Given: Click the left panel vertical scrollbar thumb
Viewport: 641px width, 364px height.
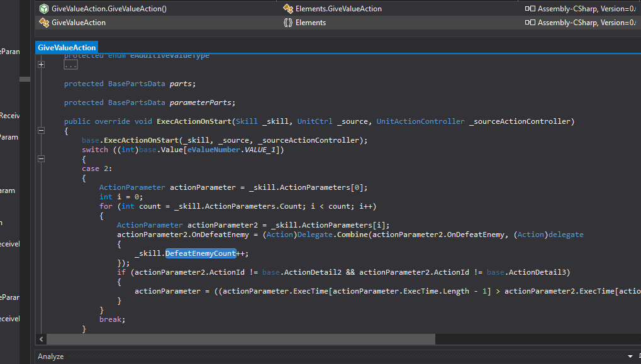Looking at the screenshot, I should pyautogui.click(x=25, y=79).
